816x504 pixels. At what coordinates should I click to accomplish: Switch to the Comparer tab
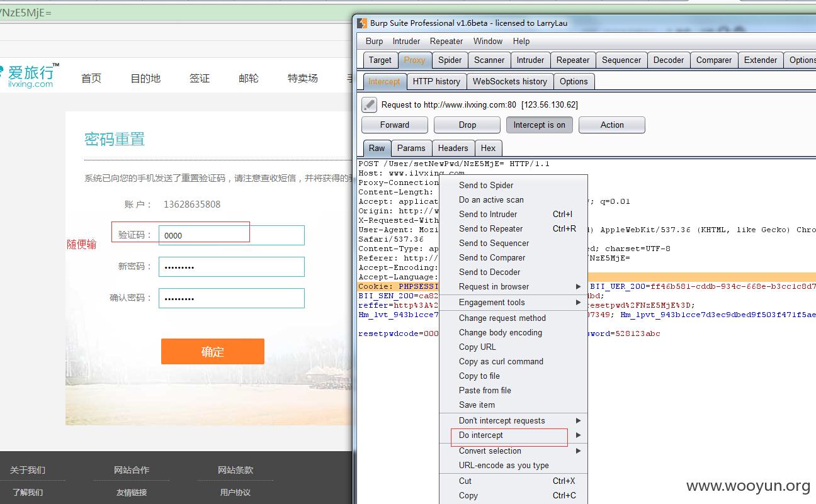[x=714, y=60]
